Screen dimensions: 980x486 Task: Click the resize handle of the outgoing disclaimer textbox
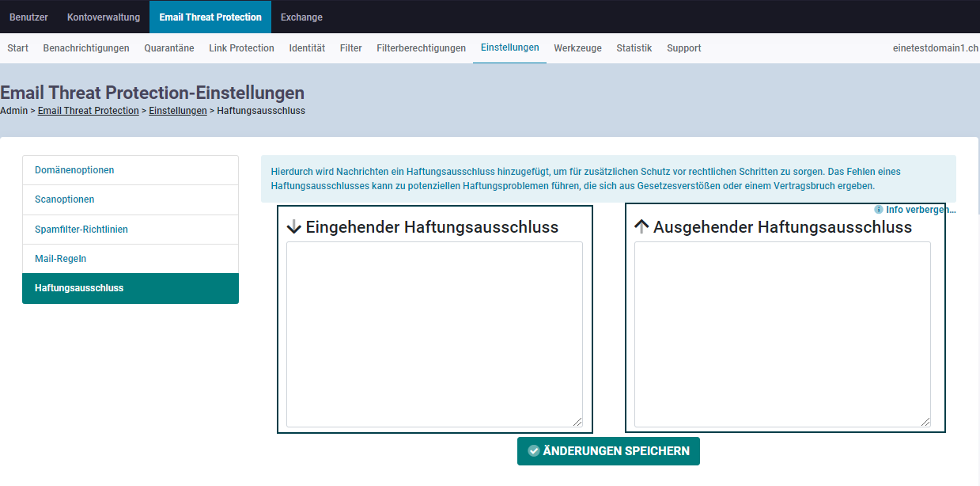click(925, 422)
